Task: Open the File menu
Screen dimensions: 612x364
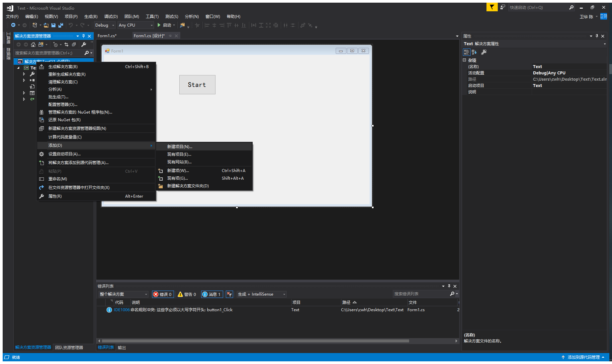Action: [x=12, y=17]
